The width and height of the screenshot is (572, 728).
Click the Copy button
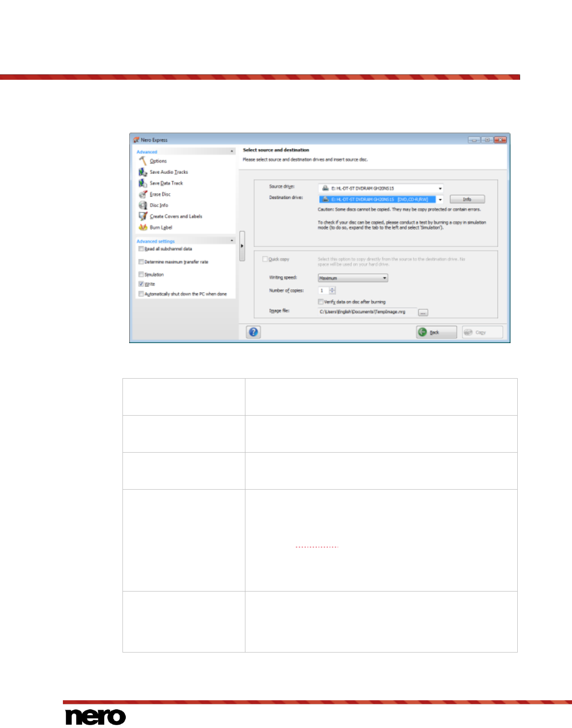482,332
